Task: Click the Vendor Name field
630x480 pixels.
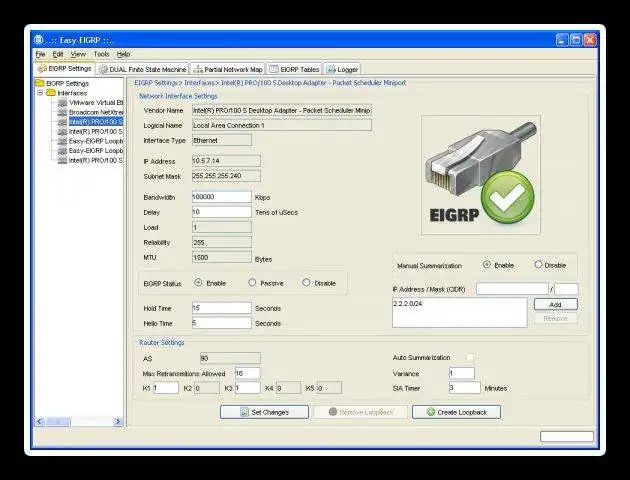Action: coord(282,110)
